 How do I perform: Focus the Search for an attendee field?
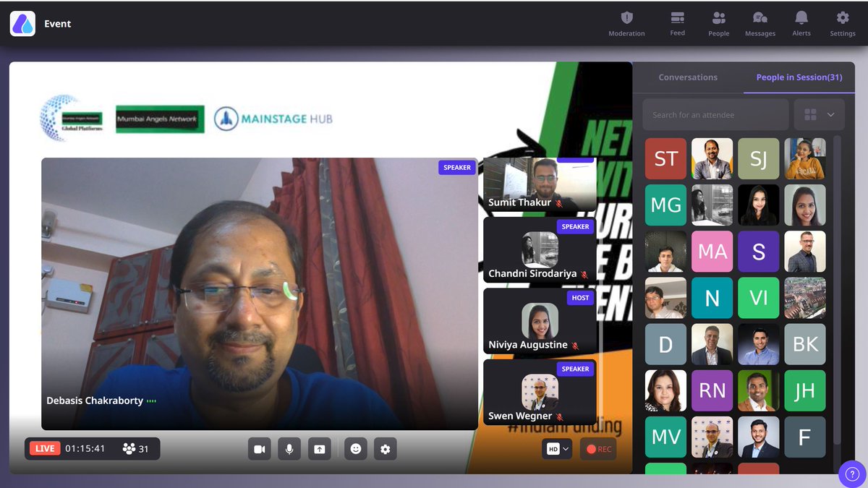pyautogui.click(x=715, y=115)
